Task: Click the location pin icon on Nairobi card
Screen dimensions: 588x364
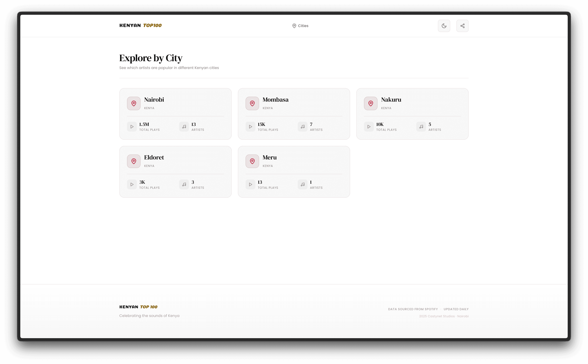Action: pyautogui.click(x=134, y=103)
